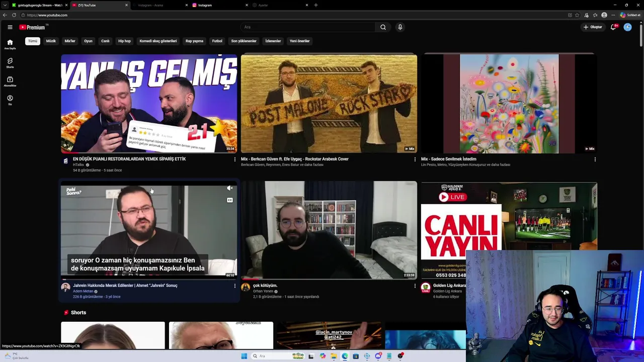Toggle captions on the Jahrein preview
Image resolution: width=644 pixels, height=362 pixels.
pyautogui.click(x=229, y=200)
